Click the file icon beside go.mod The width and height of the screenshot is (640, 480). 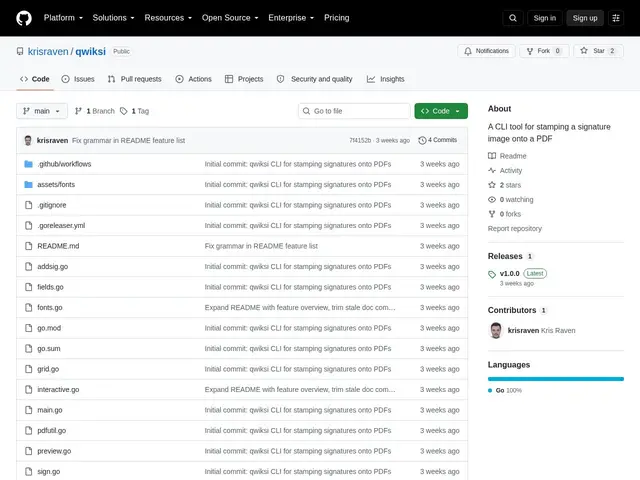pyautogui.click(x=28, y=328)
